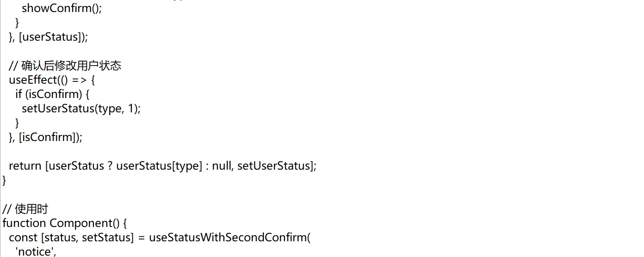Click the function keyword before Component
Screen dimensions: 644x257
[x=24, y=223]
